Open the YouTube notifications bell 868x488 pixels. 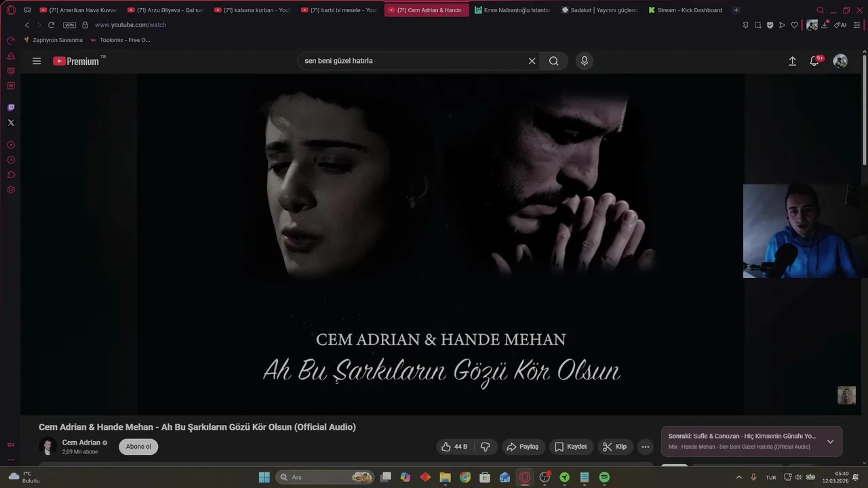815,61
